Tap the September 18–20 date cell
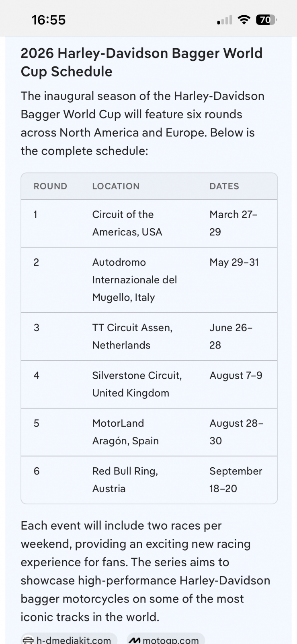This screenshot has height=644, width=297. (x=236, y=480)
